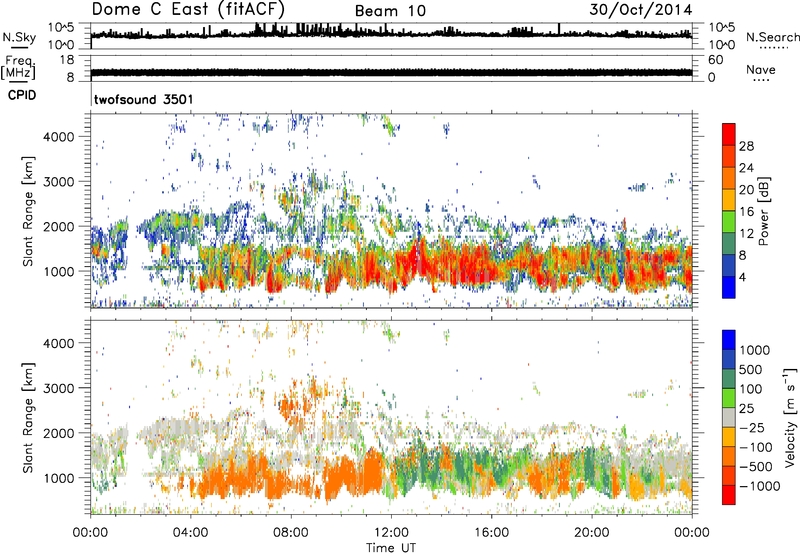Click the red band of the Power color bar
The width and height of the screenshot is (800, 554).
729,135
